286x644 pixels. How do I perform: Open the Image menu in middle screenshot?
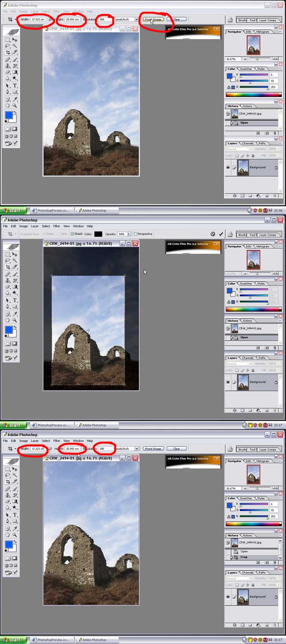(x=24, y=226)
